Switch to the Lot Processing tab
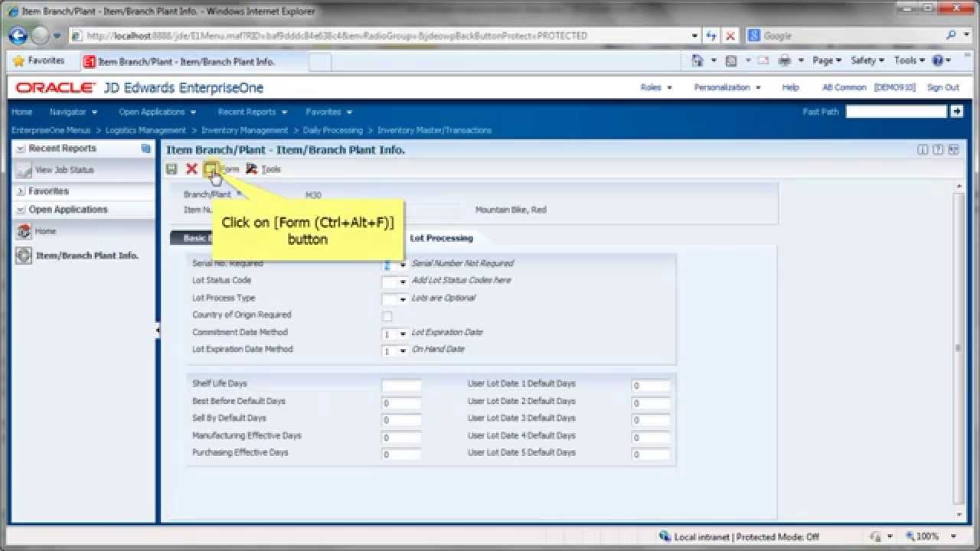Screen dimensions: 980x551 (442, 238)
